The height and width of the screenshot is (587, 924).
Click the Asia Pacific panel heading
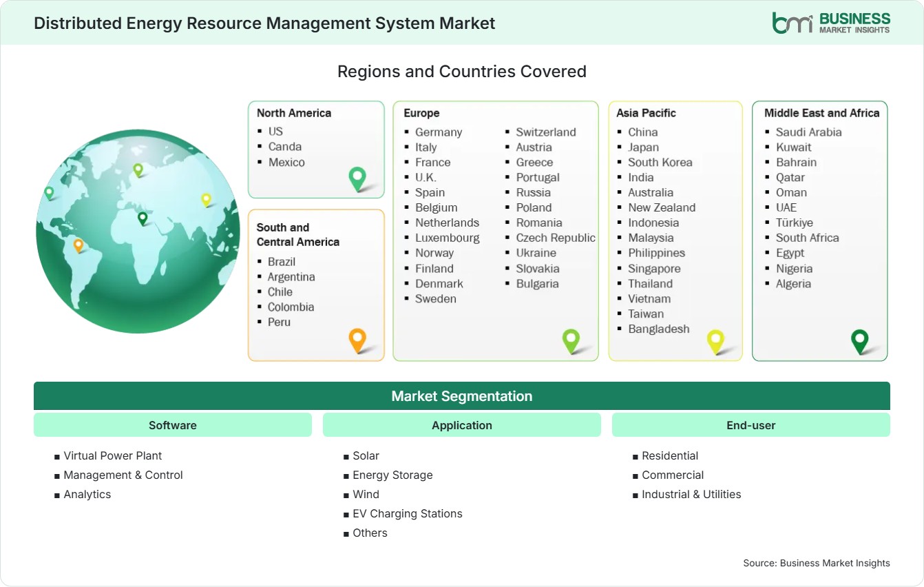(x=647, y=113)
